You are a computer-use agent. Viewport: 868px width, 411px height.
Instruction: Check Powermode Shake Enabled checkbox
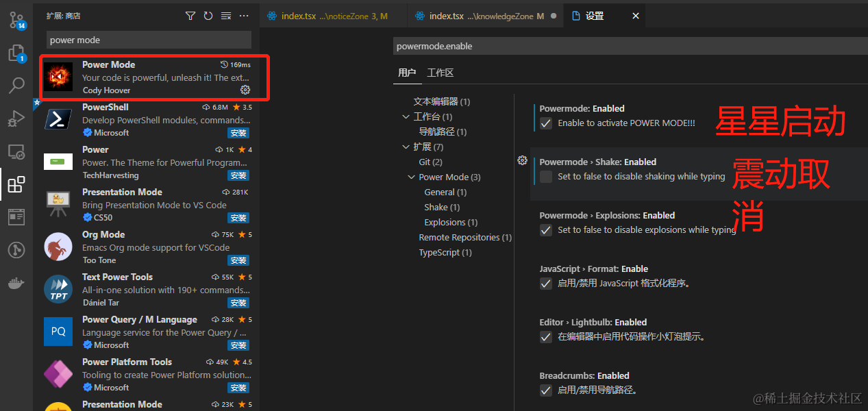pos(546,177)
